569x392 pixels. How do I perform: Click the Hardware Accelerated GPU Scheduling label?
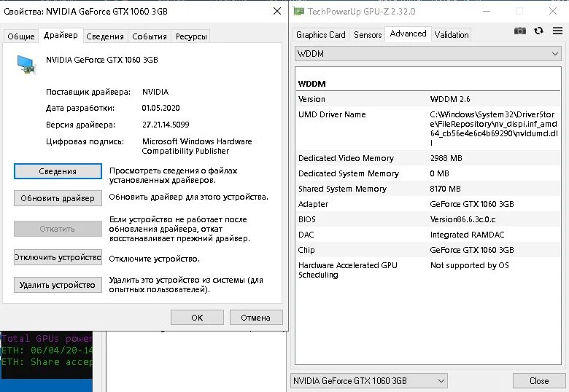pyautogui.click(x=348, y=270)
